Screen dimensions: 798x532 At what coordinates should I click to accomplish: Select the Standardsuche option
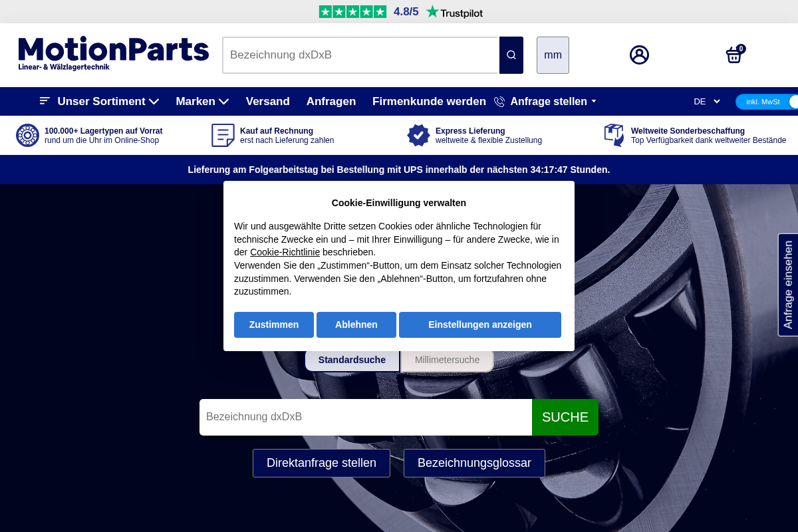click(352, 360)
